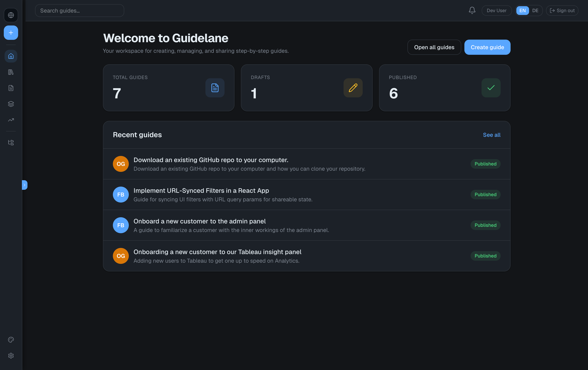
Task: Click the 'Recent guides' heading
Action: 137,135
